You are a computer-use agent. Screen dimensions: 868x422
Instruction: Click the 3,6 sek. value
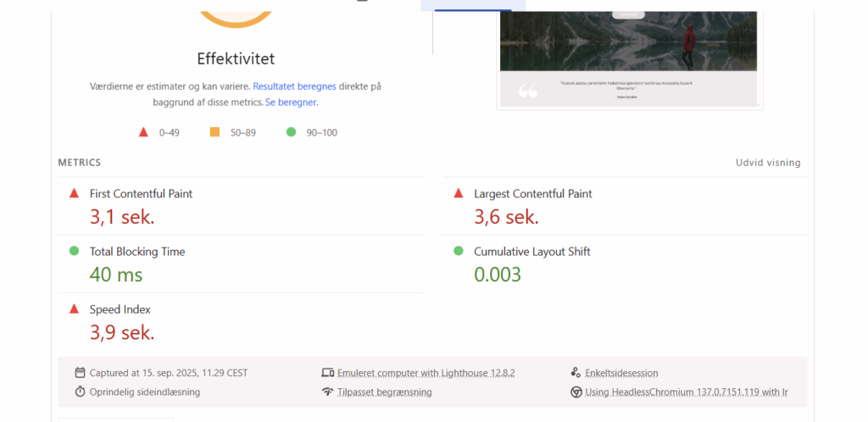point(507,217)
